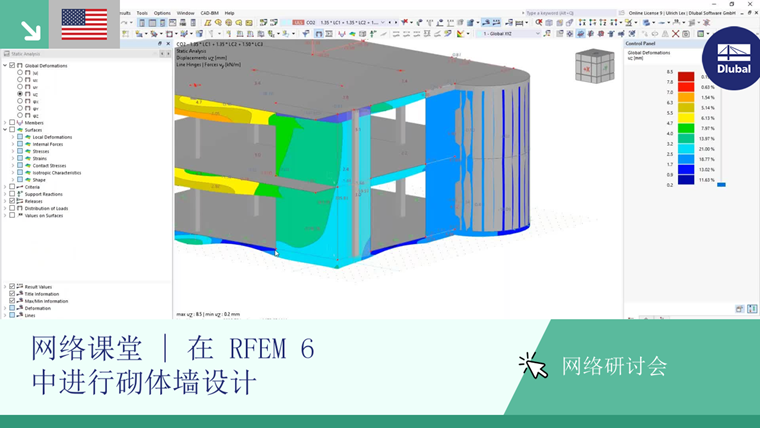Click the red-cross zoom icon
Image resolution: width=760 pixels, height=428 pixels.
538,23
